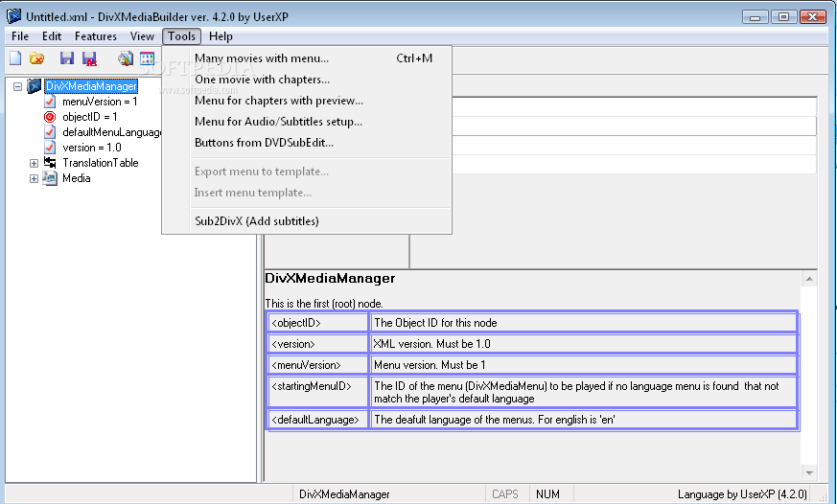Select the menuVersion = 1 tree item
This screenshot has height=504, width=837.
[100, 102]
